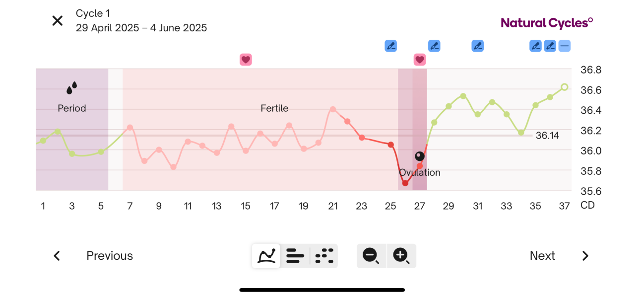
Task: Open the scatter plot view icon
Action: [x=324, y=256]
